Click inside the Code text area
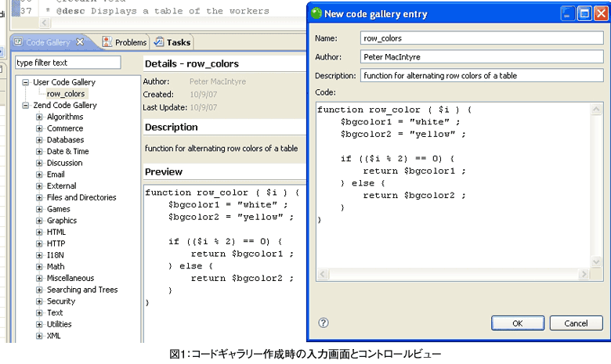The height and width of the screenshot is (364, 611). pyautogui.click(x=453, y=185)
